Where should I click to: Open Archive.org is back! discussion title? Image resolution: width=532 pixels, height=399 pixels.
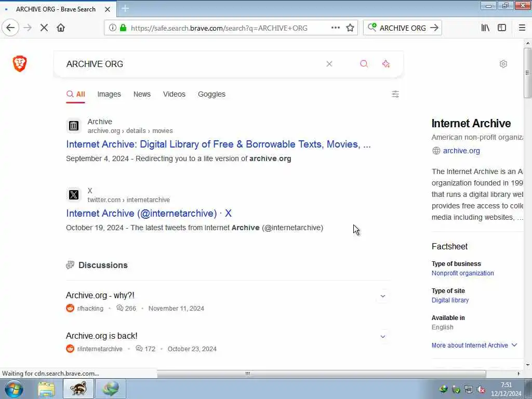click(x=101, y=336)
